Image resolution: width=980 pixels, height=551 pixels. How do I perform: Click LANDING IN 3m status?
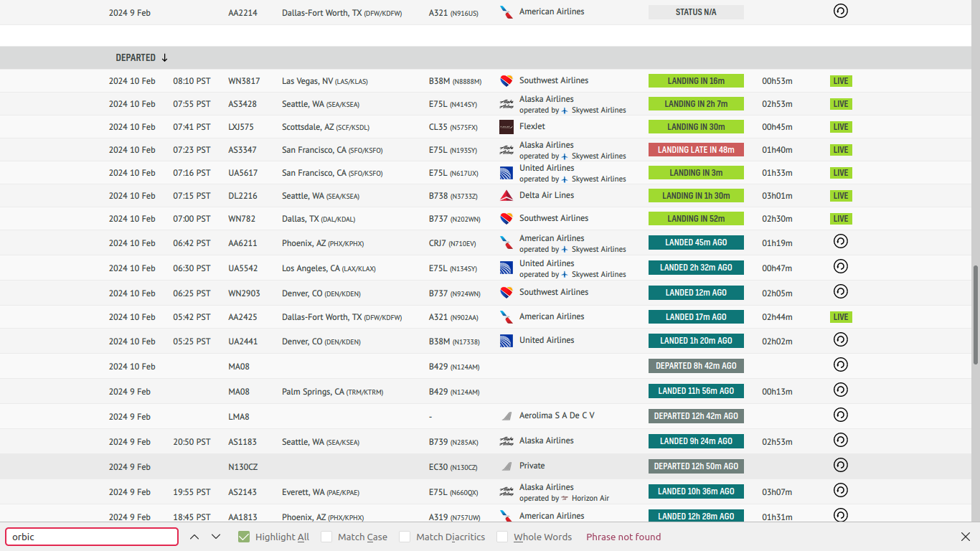pyautogui.click(x=696, y=173)
